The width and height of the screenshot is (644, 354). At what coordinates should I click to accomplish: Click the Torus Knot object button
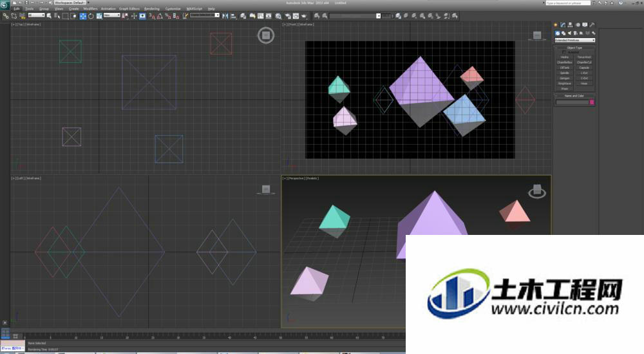584,57
